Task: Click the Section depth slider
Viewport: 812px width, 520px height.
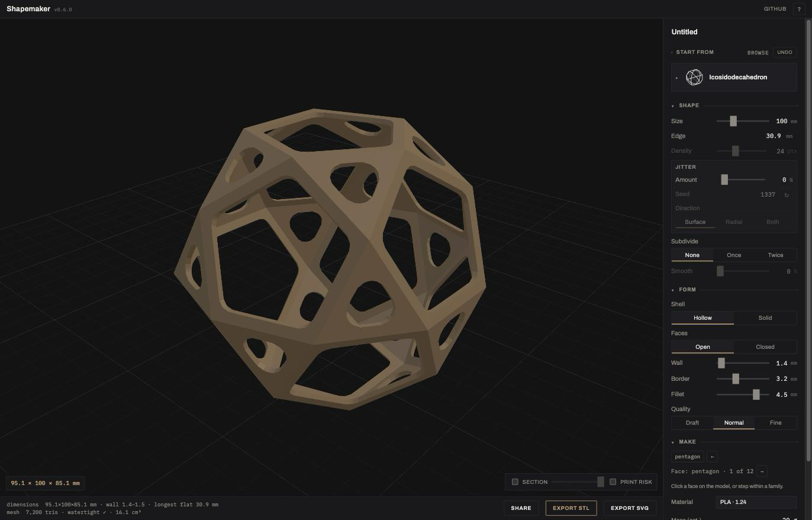Action: 578,482
